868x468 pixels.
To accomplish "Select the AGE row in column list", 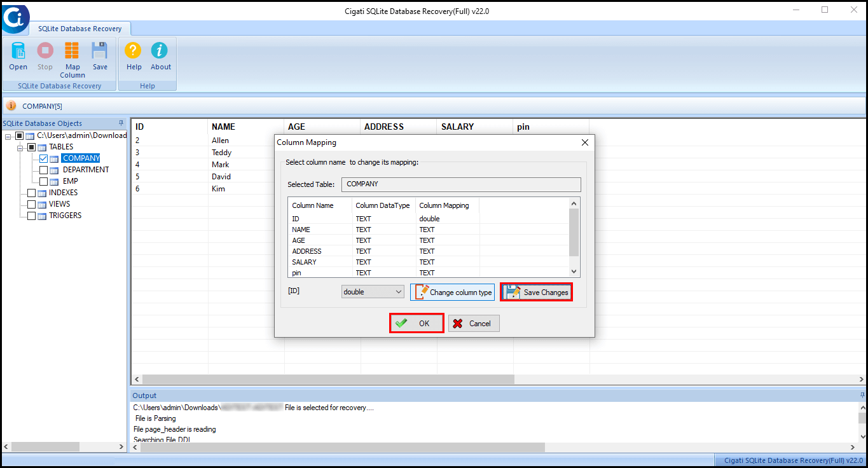I will coord(429,240).
